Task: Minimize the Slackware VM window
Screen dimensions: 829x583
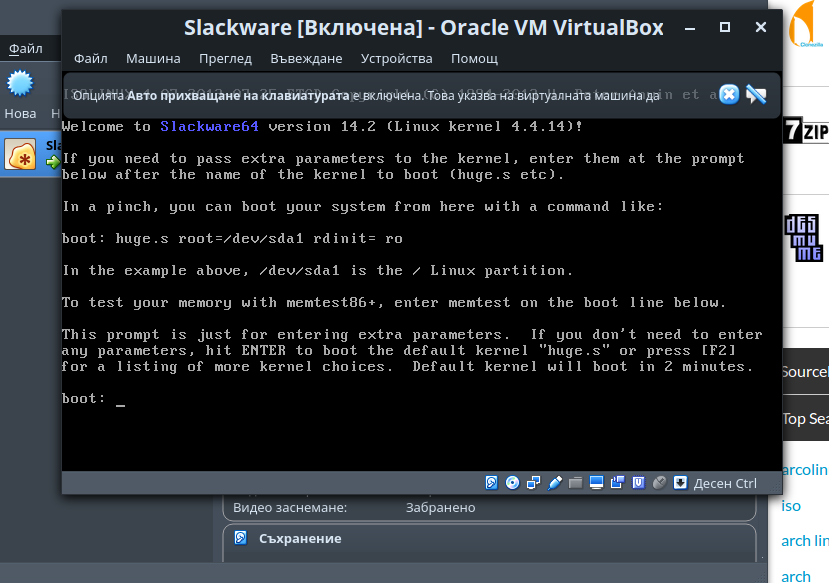Action: [x=690, y=28]
